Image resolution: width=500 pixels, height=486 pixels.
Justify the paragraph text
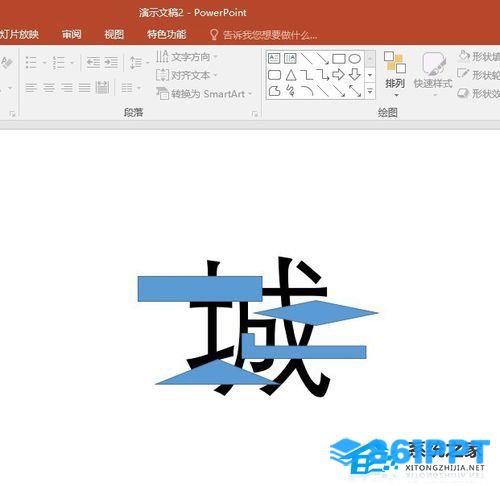tap(84, 88)
